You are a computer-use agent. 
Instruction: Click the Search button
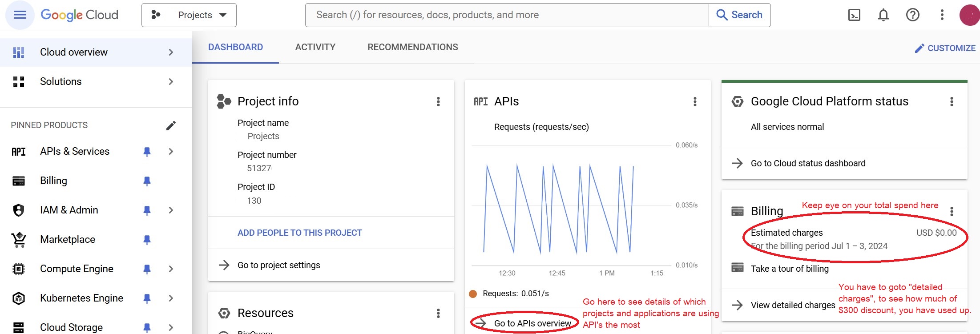[x=739, y=15]
